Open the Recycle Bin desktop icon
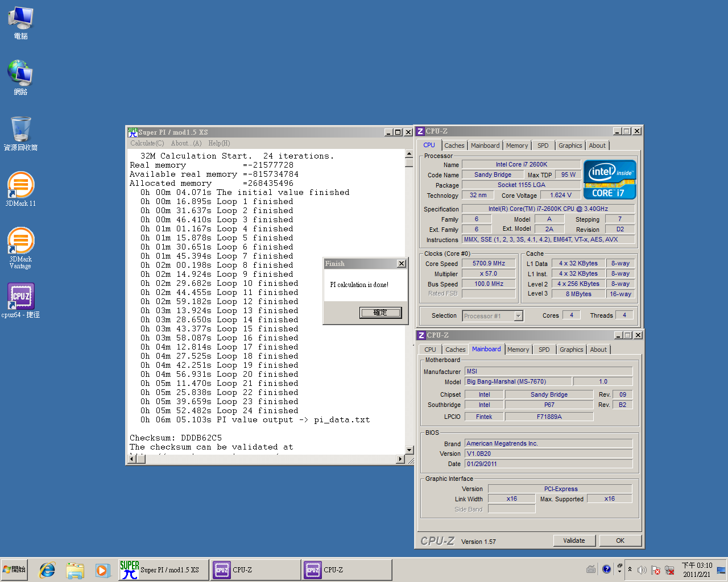Image resolution: width=728 pixels, height=582 pixels. point(20,134)
